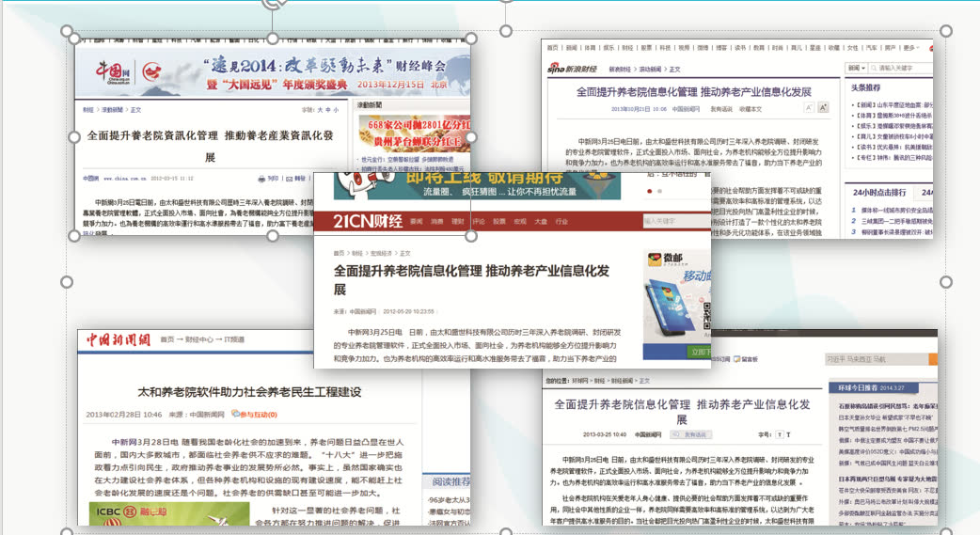Click the outer group's right-middle sizing handle
Viewport: 980px width, 535px height.
point(946,282)
